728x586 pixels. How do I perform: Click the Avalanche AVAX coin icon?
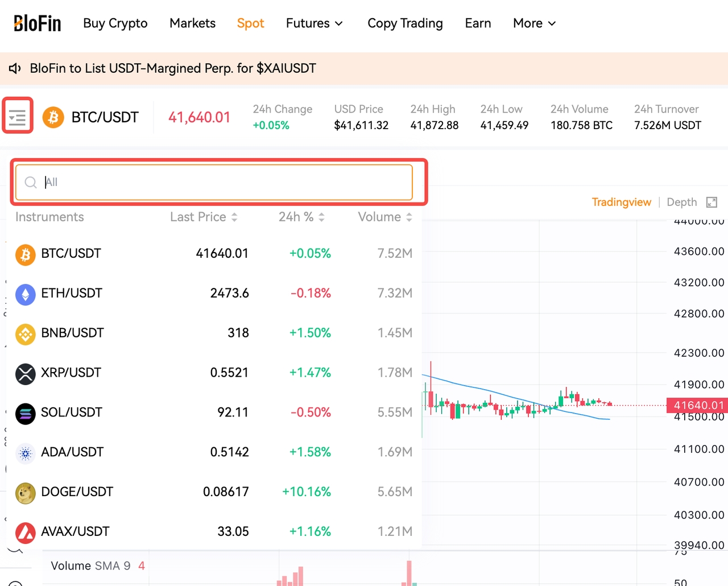[x=26, y=533]
